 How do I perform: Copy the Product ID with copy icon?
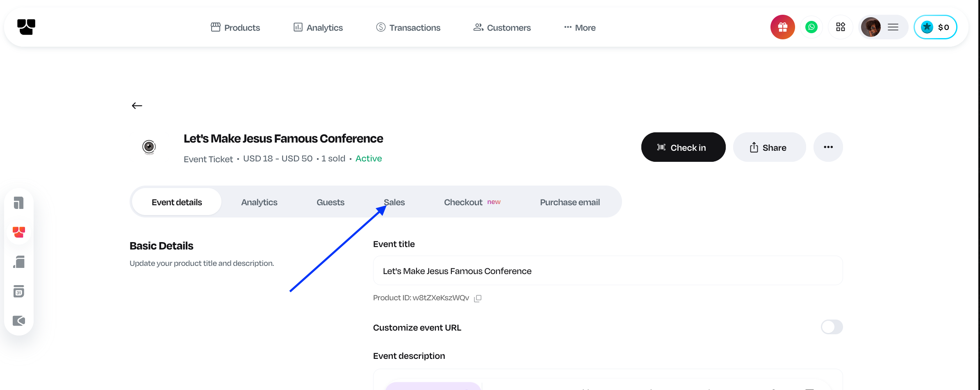click(x=478, y=298)
